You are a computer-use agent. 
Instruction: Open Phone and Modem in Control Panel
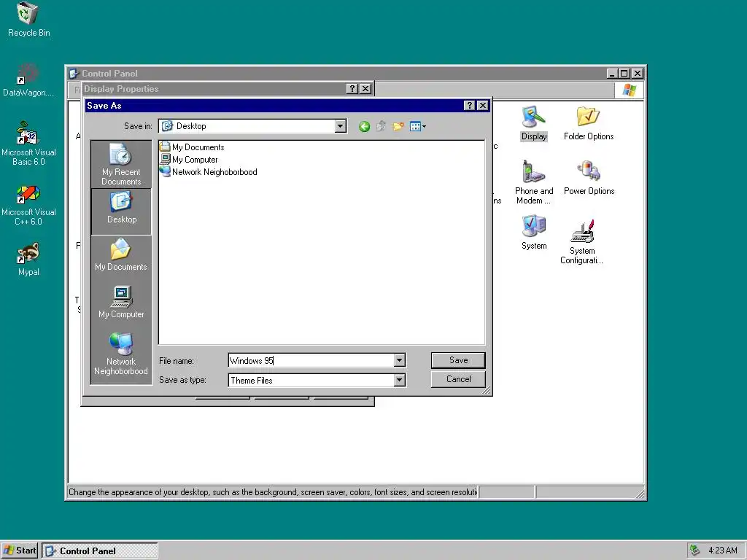534,182
